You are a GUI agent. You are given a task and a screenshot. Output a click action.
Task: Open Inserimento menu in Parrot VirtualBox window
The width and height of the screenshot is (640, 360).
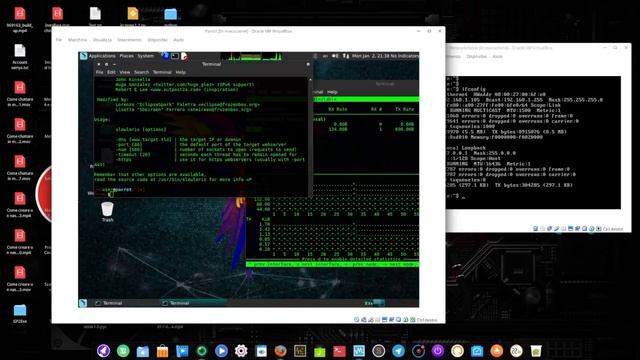pyautogui.click(x=129, y=40)
